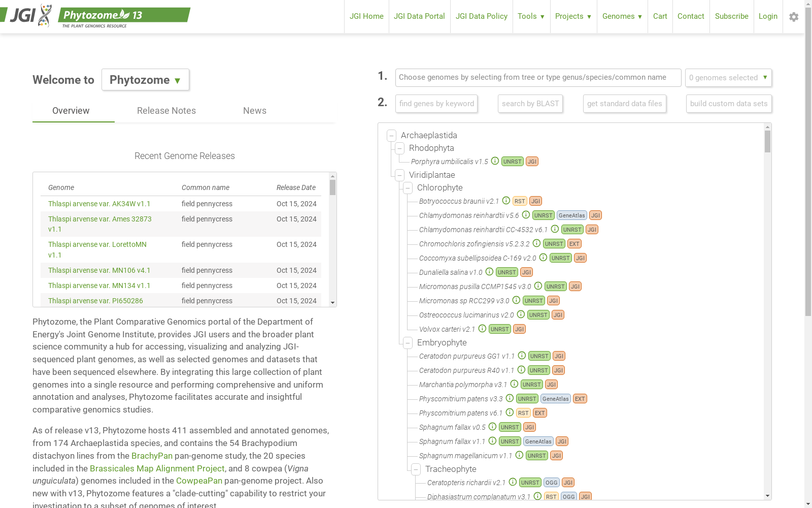Show info for Physcomitrium patens v3.3
812x508 pixels.
point(510,398)
